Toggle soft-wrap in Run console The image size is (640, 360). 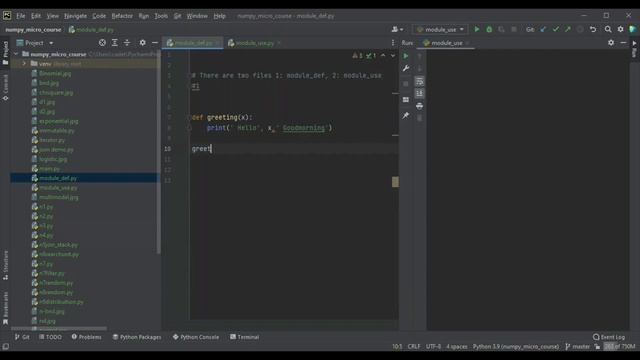419,82
